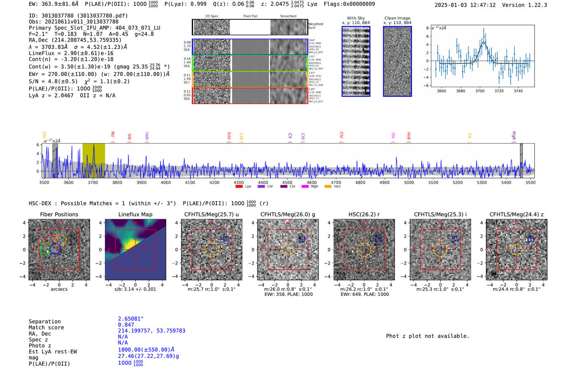Image resolution: width=576 pixels, height=392 pixels.
Task: Open the With Sky image
Action: (356, 61)
